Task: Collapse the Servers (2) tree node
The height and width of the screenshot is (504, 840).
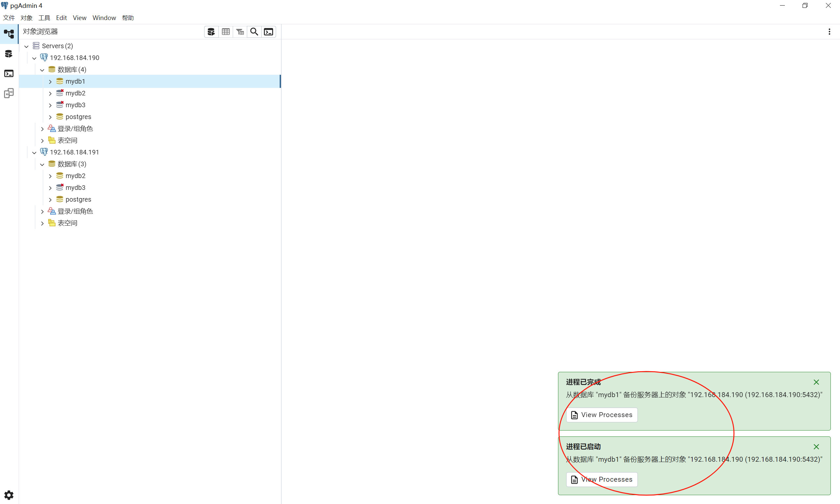Action: (27, 46)
